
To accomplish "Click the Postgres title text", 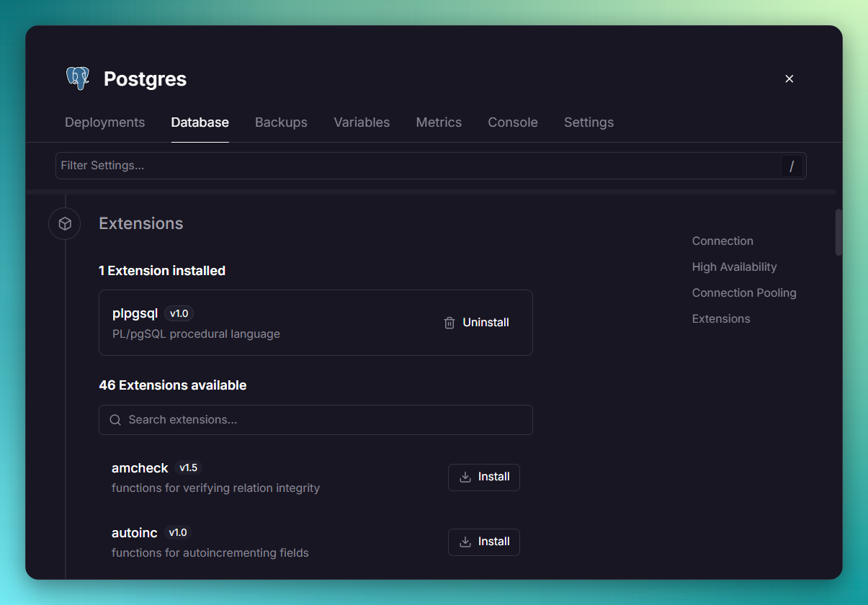I will click(x=146, y=79).
